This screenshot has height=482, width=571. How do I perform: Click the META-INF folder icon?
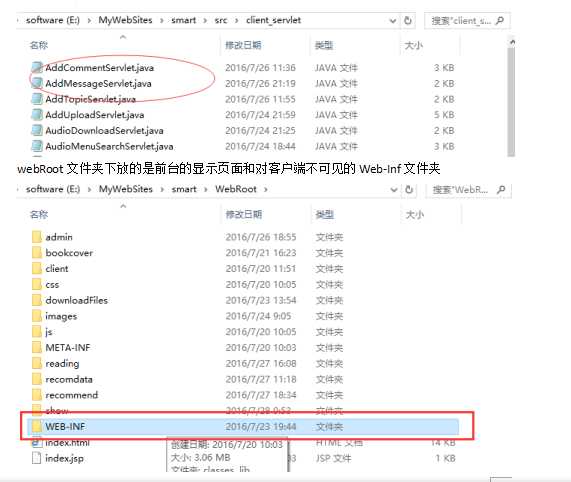pos(37,348)
